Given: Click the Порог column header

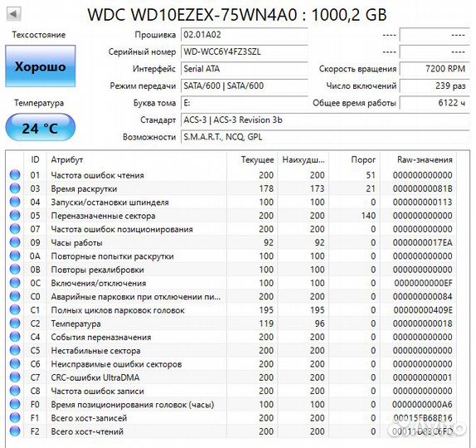Looking at the screenshot, I should point(354,159).
